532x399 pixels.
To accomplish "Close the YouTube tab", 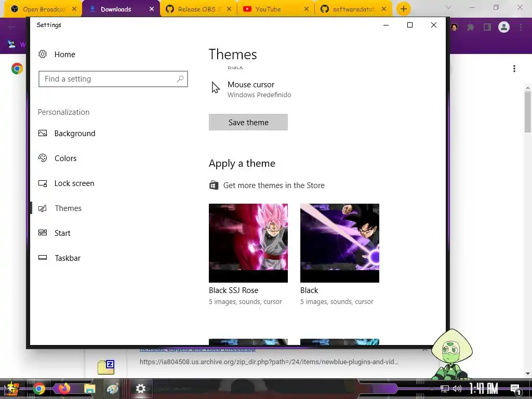I will [x=307, y=9].
